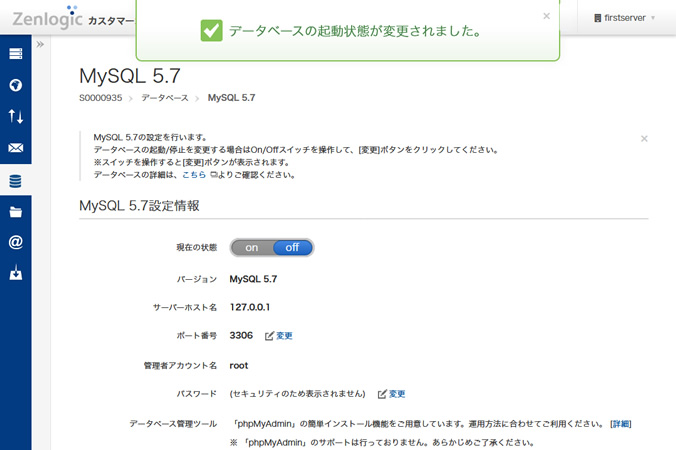Image resolution: width=676 pixels, height=450 pixels.
Task: Open the firstserver account dropdown
Action: click(x=624, y=18)
